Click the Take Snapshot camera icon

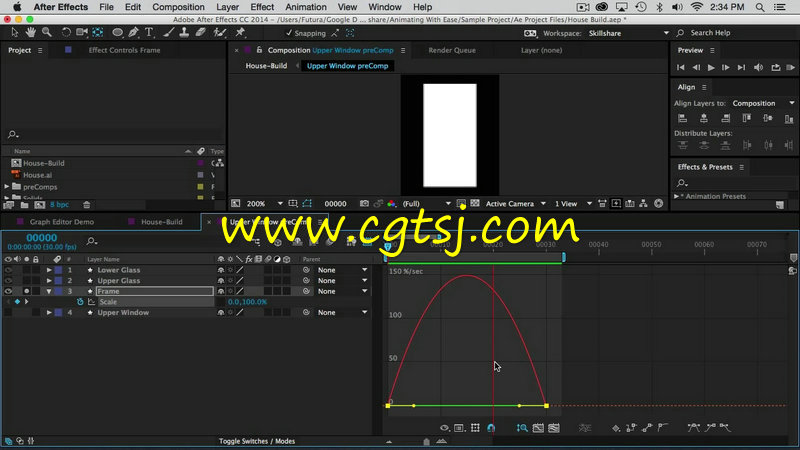click(364, 204)
